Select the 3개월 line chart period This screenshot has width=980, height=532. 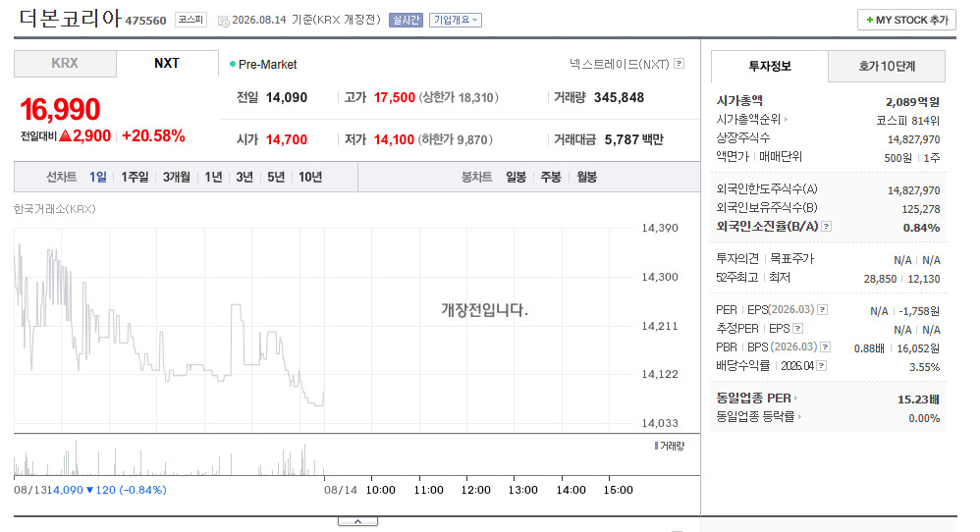click(176, 178)
